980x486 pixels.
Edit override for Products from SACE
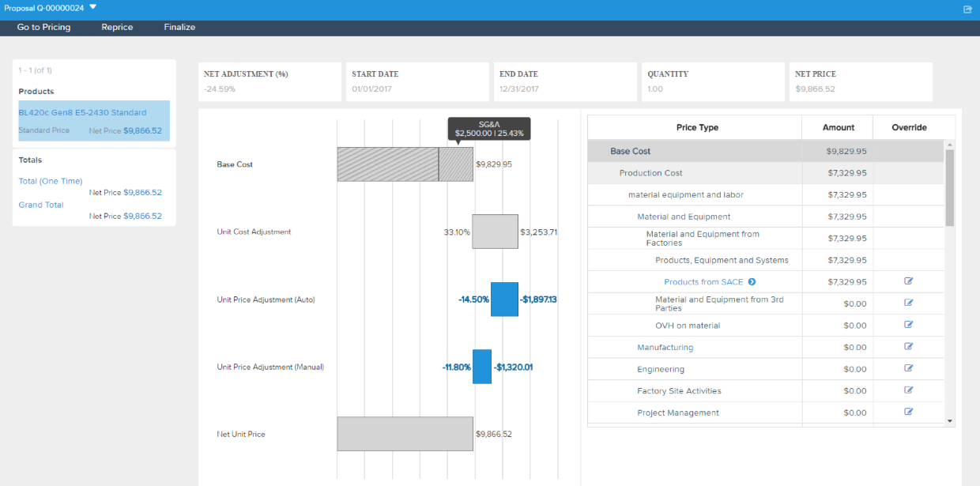[909, 281]
